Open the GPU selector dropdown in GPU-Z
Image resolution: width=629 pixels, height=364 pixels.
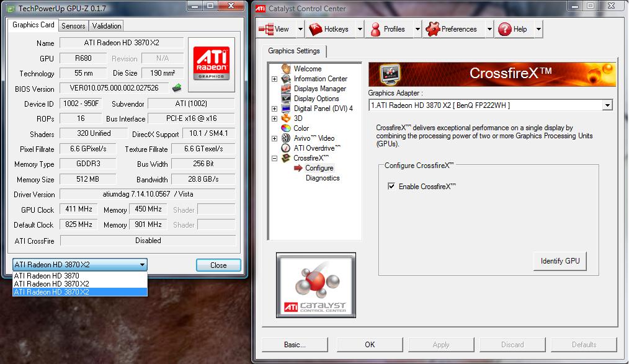click(x=80, y=265)
